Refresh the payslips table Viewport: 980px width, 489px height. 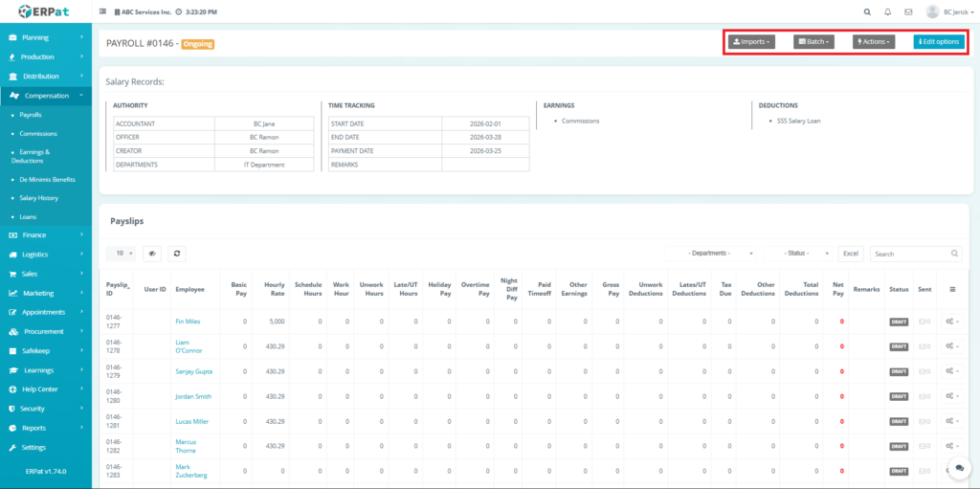coord(176,254)
